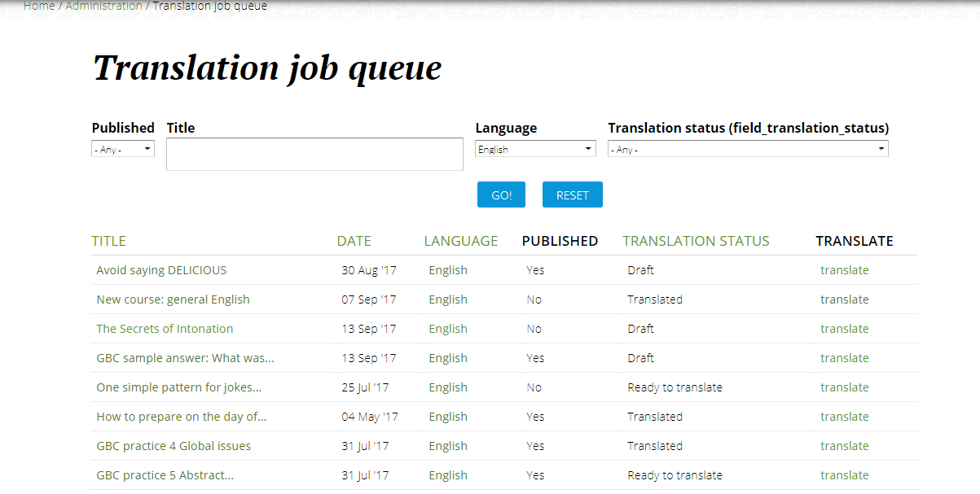The height and width of the screenshot is (494, 980).
Task: Open Administration from the breadcrumb
Action: (x=103, y=7)
